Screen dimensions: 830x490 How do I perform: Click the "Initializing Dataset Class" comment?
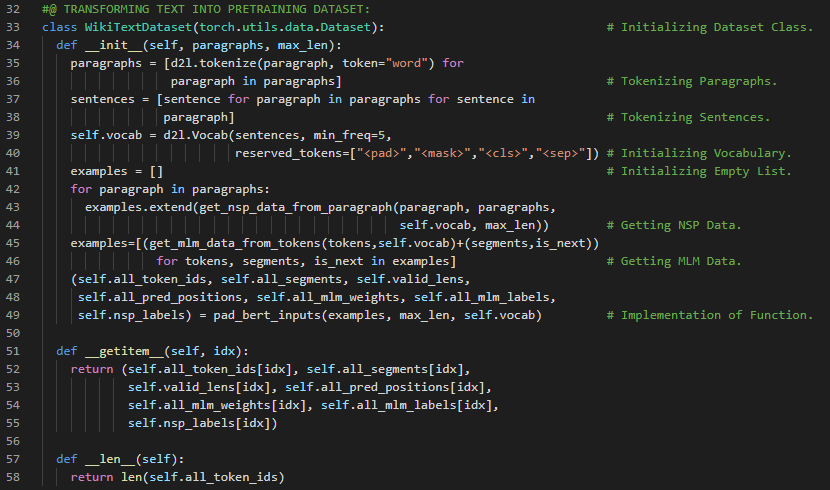pyautogui.click(x=716, y=26)
